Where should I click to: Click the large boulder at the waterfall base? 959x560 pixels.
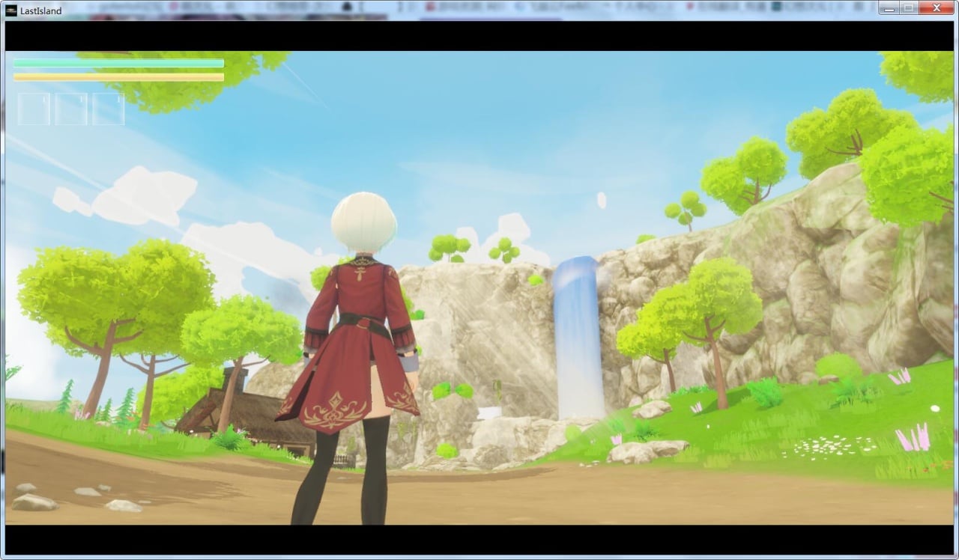click(647, 451)
